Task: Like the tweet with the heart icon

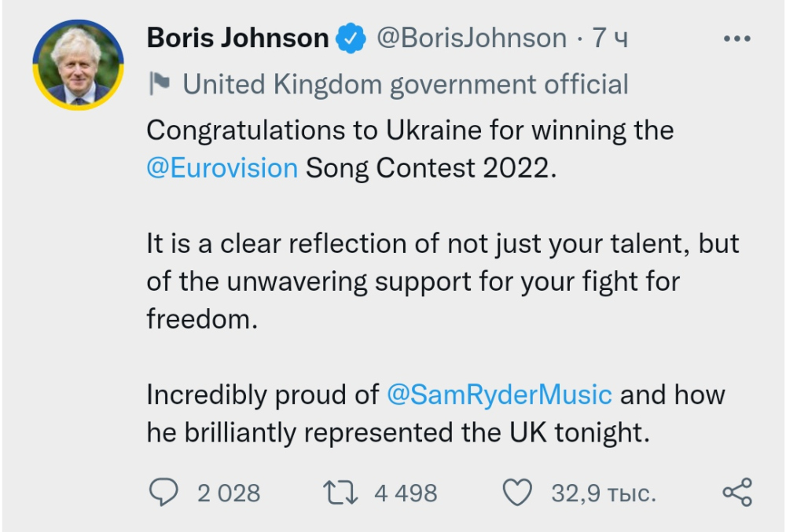Action: pyautogui.click(x=517, y=493)
